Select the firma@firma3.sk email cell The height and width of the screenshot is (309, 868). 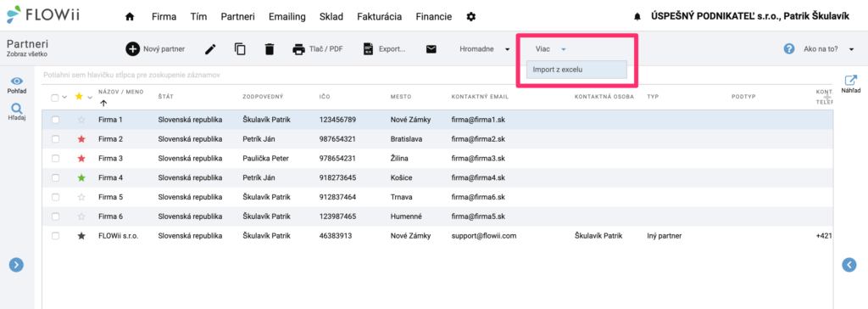[478, 158]
